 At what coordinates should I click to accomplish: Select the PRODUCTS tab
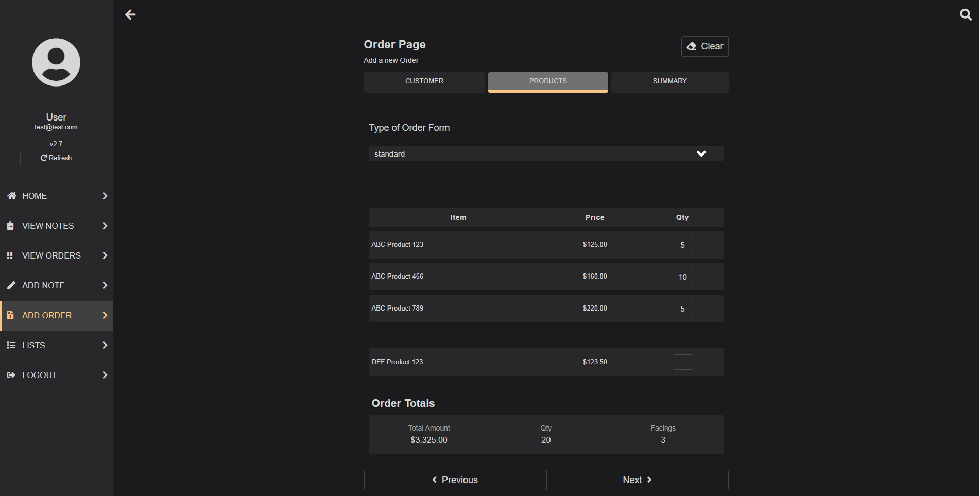point(548,82)
